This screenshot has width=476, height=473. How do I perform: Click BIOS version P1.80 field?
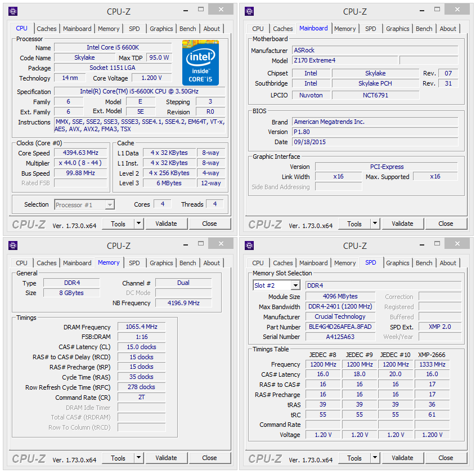click(x=375, y=132)
